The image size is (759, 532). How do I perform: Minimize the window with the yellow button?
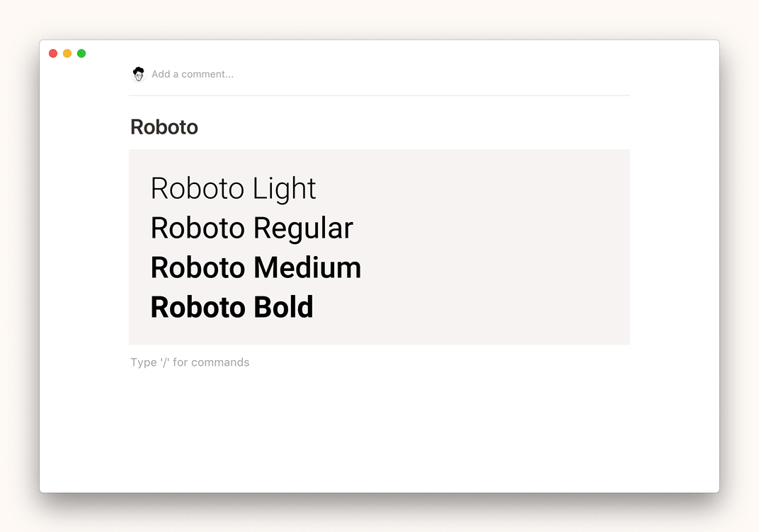click(67, 53)
